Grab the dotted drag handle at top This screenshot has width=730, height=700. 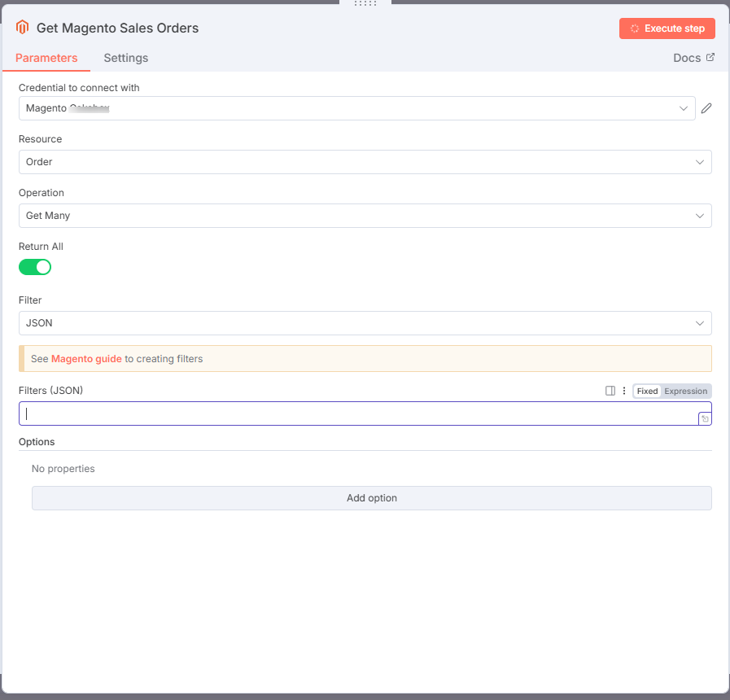(x=365, y=3)
